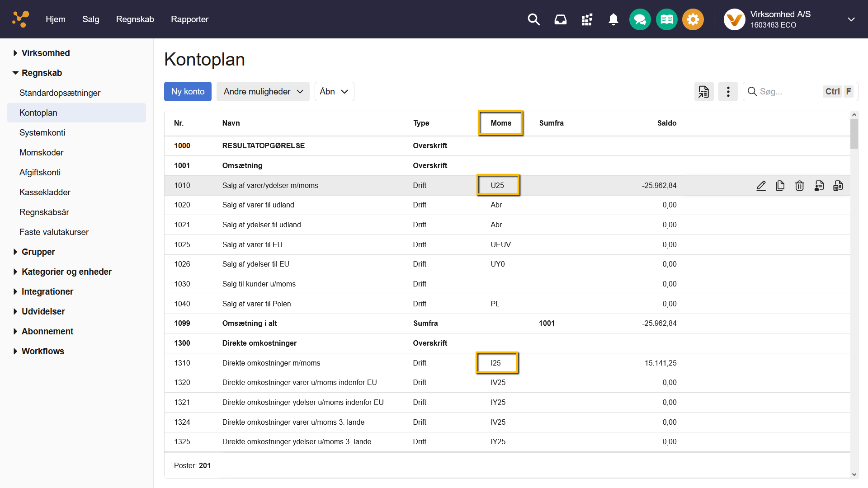This screenshot has height=488, width=868.
Task: Collapse the Regnskab sidebar section
Action: click(42, 73)
